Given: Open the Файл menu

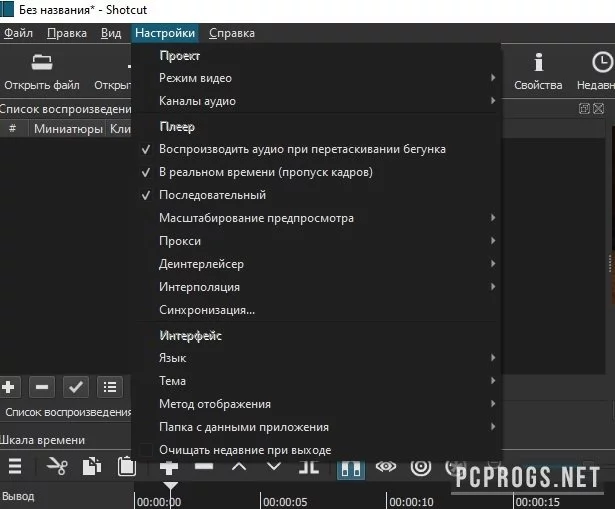Looking at the screenshot, I should pos(18,33).
